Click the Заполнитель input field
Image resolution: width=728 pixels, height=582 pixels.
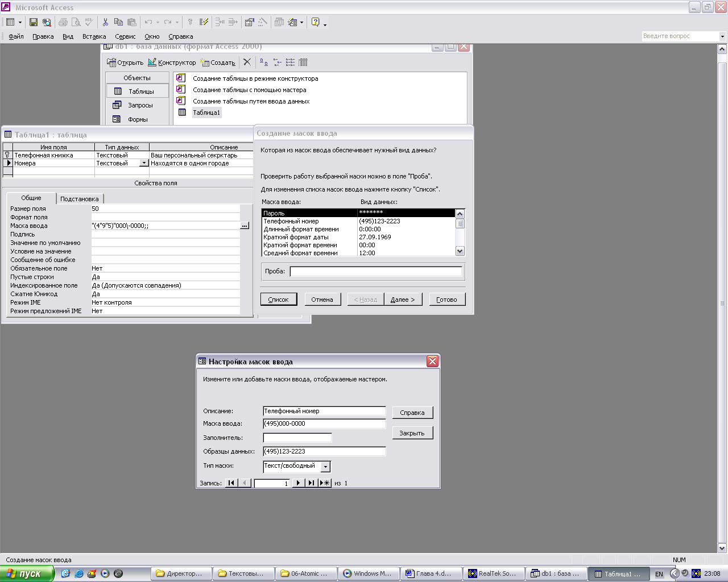tap(297, 438)
